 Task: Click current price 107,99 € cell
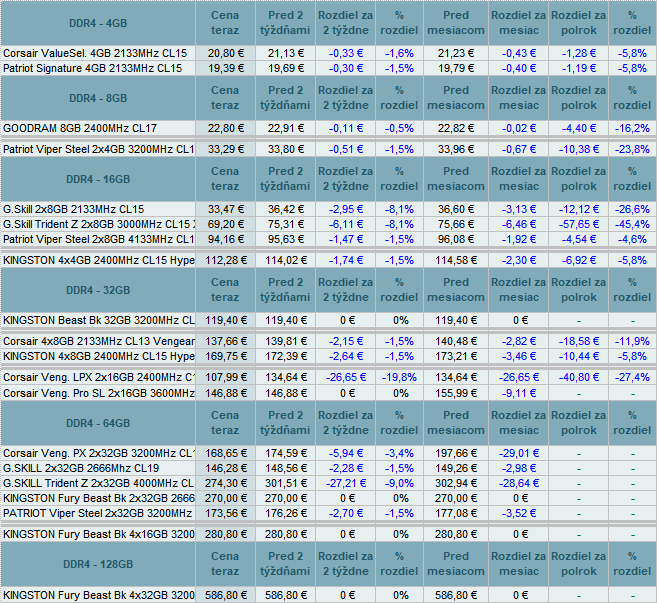225,377
